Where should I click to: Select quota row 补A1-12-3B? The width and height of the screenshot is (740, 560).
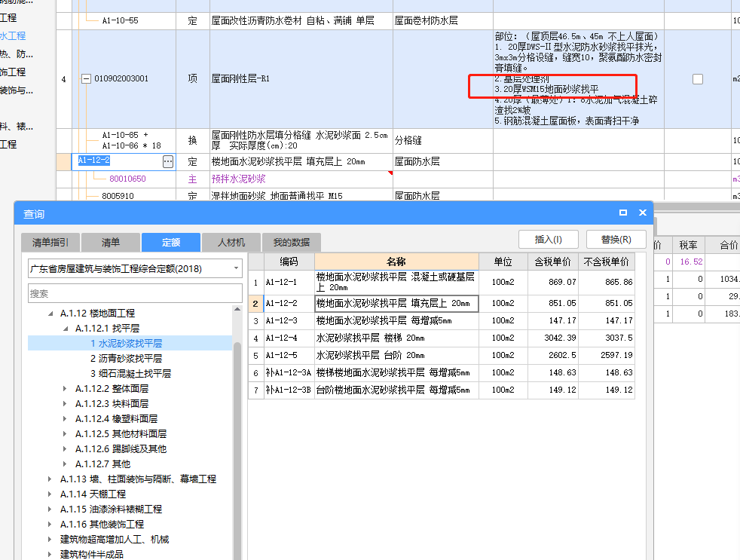tap(442, 390)
